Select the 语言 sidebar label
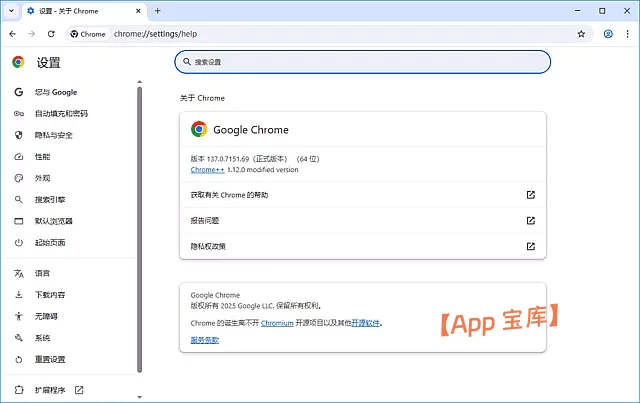This screenshot has height=403, width=640. (x=42, y=273)
